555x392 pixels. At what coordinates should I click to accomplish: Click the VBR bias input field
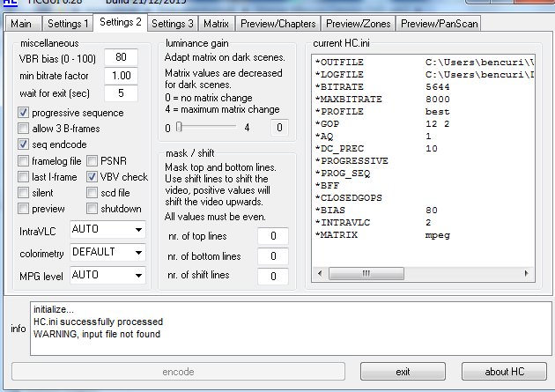(x=121, y=57)
